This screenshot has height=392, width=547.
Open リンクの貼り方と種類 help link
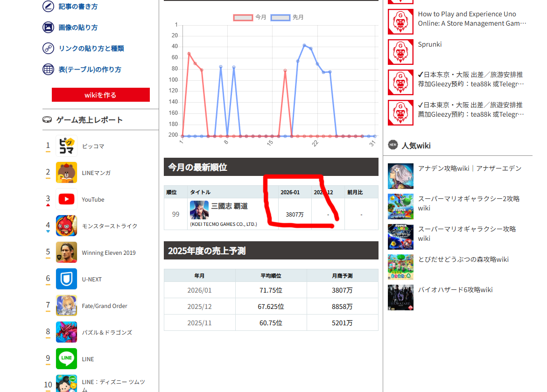click(91, 49)
